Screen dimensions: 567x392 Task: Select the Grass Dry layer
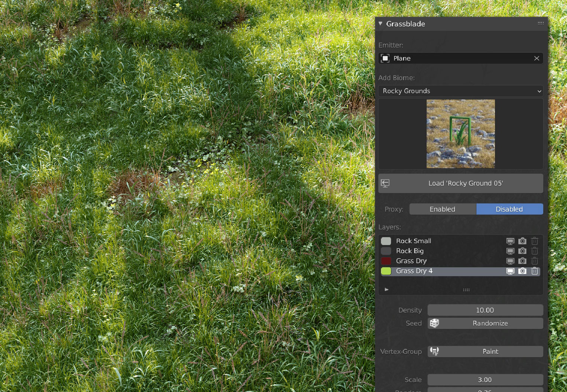[x=460, y=261]
